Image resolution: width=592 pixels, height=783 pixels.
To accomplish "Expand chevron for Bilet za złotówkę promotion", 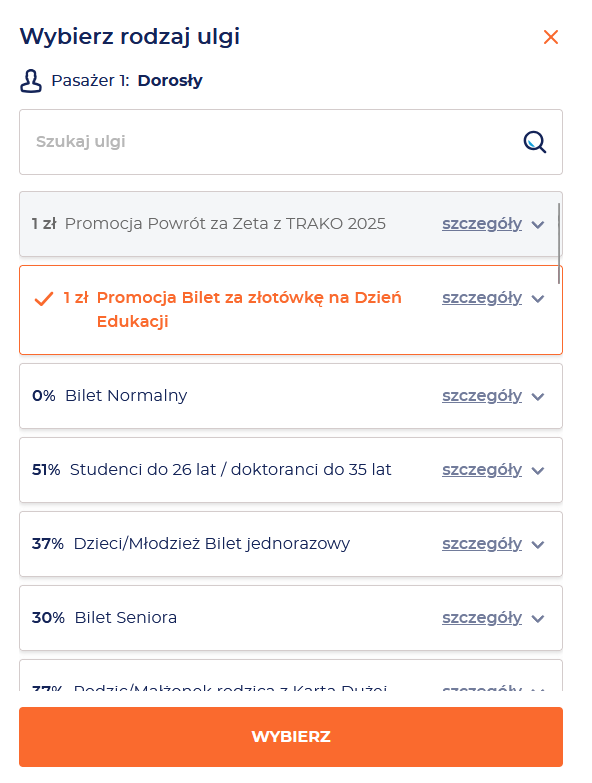I will (x=538, y=299).
